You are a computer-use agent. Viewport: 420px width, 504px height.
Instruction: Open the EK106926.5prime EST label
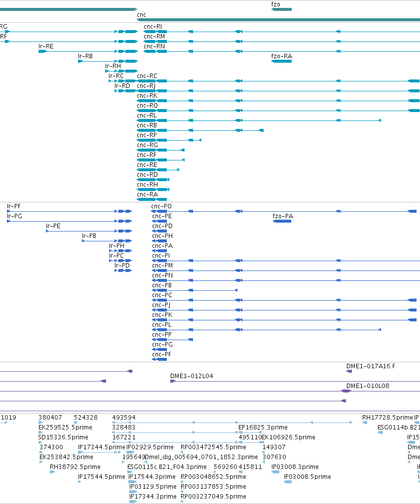point(289,437)
